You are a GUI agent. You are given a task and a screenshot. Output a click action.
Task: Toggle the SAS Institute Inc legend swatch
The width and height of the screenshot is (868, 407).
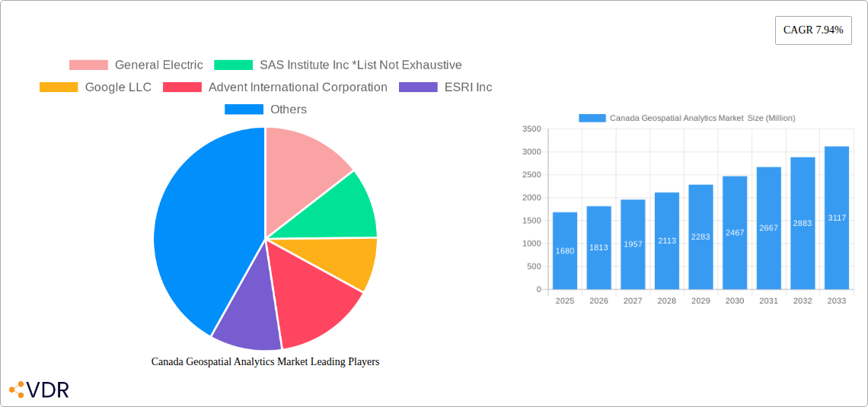[233, 65]
